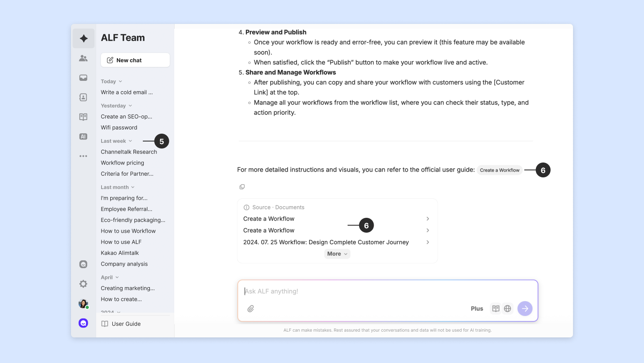Click the paperclip attachment icon
This screenshot has width=644, height=363.
click(251, 309)
